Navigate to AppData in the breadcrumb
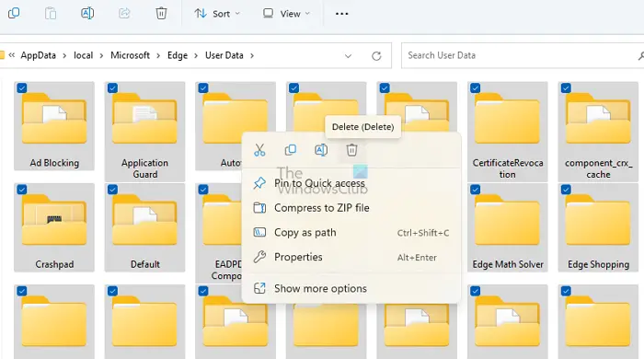The image size is (644, 359). pyautogui.click(x=39, y=55)
